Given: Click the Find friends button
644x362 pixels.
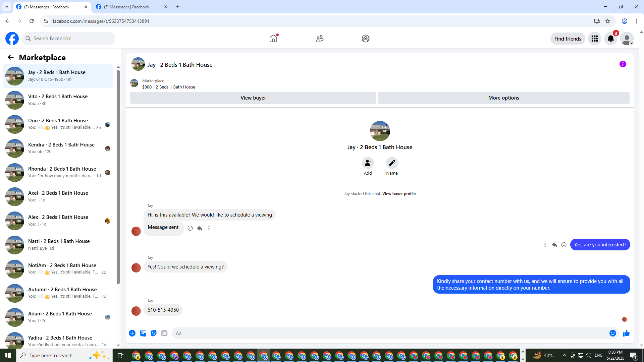Looking at the screenshot, I should (568, 39).
